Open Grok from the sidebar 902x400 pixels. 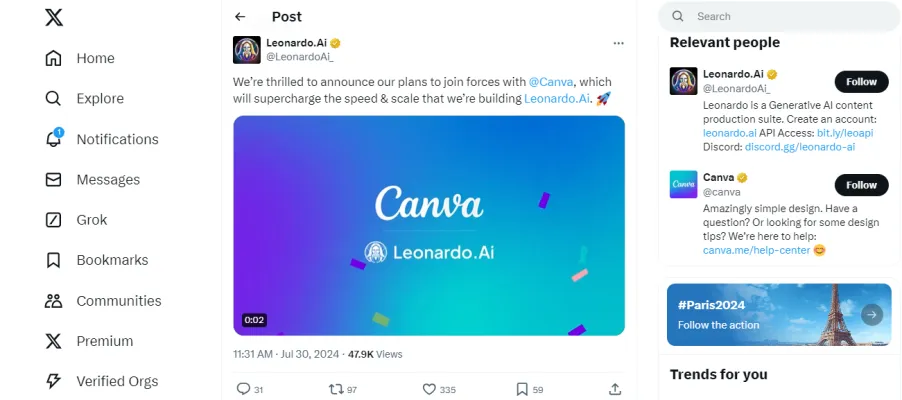(54, 220)
